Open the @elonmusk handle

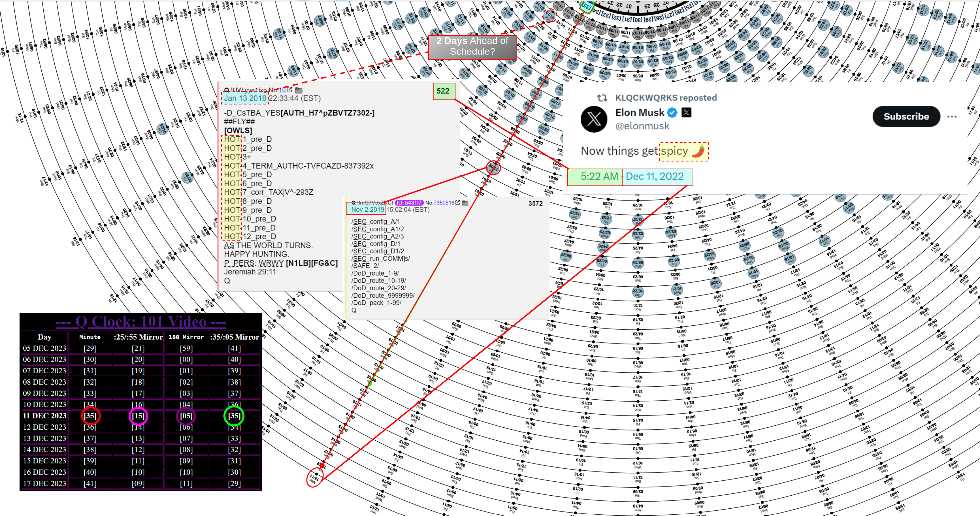pos(642,126)
